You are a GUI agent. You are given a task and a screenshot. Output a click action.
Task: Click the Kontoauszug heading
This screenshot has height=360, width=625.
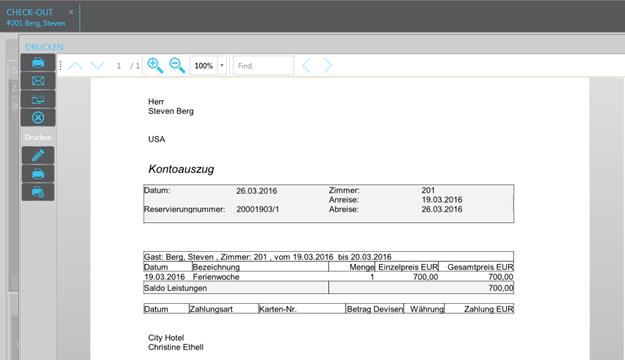(x=181, y=169)
